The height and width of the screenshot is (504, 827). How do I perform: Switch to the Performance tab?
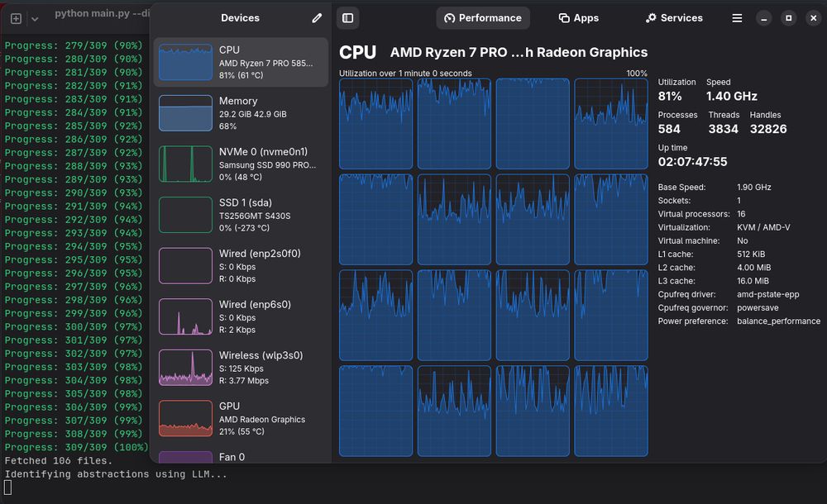(483, 17)
